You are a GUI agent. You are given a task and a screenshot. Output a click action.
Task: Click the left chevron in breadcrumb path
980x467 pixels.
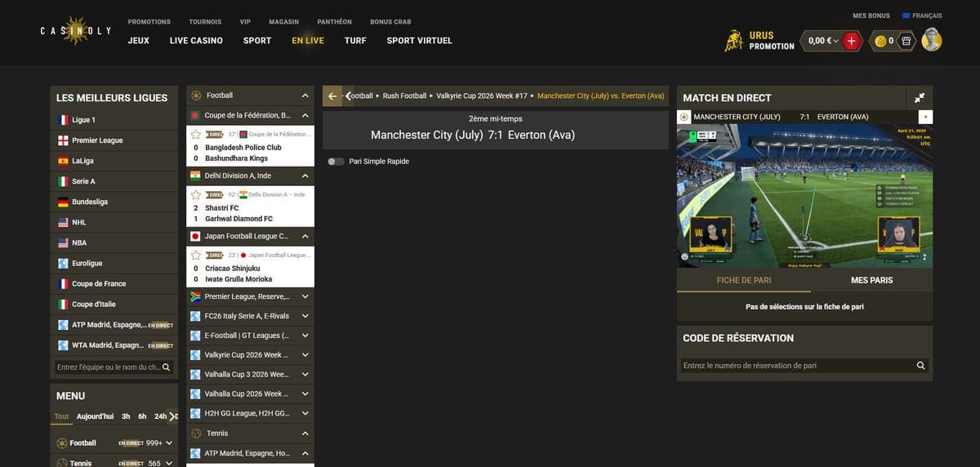pyautogui.click(x=348, y=96)
